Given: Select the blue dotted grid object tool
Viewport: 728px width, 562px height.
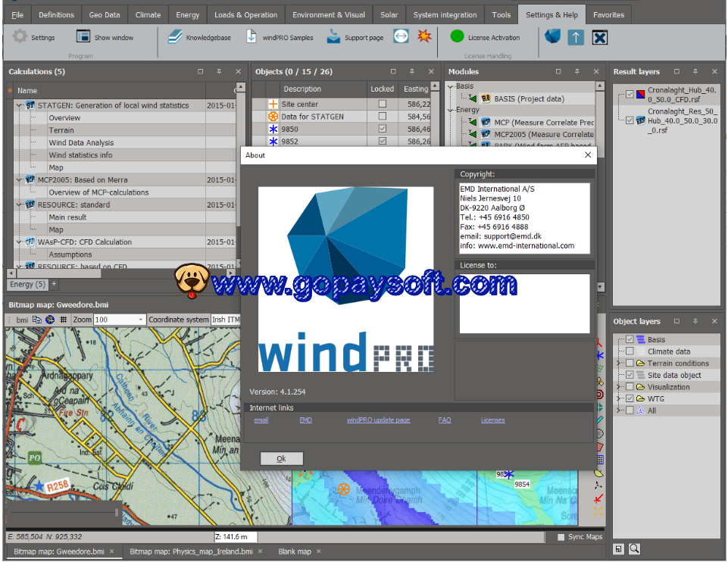Looking at the screenshot, I should point(600,460).
